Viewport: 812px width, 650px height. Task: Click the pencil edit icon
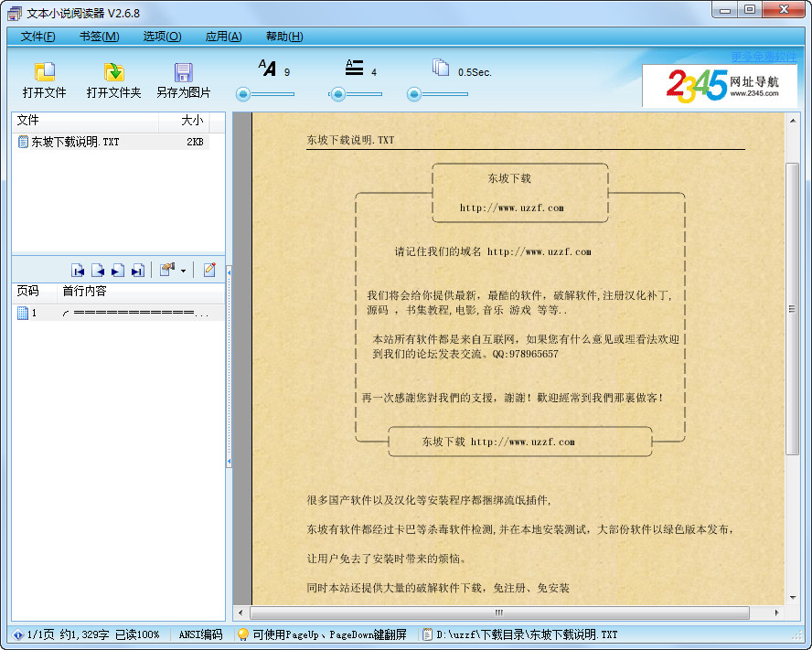click(209, 270)
